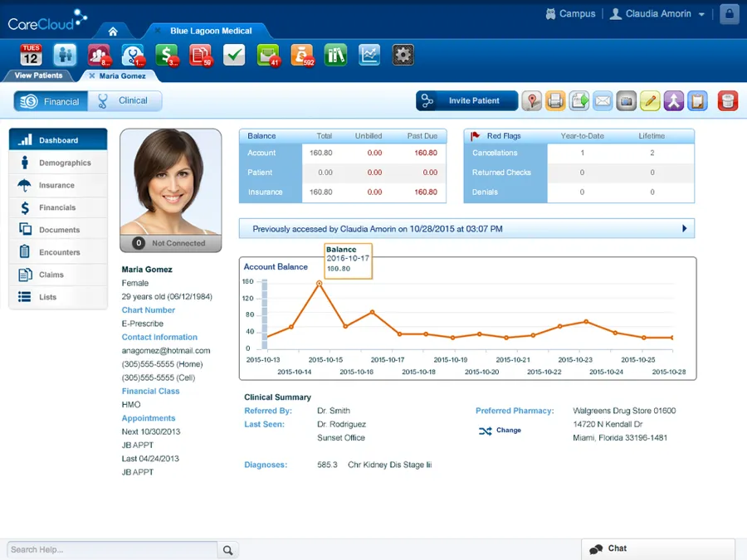
Task: Open the line chart analytics icon
Action: coord(369,55)
